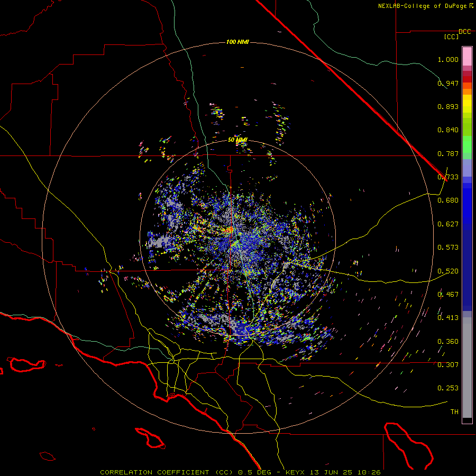Select the 0.840 scale value
The image size is (476, 476).
[448, 130]
